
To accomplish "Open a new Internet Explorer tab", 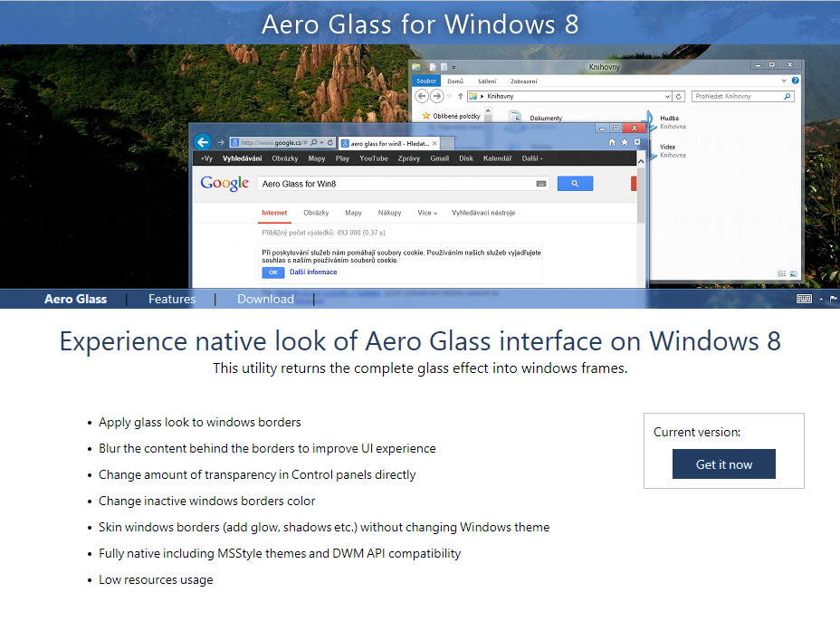I will (448, 144).
